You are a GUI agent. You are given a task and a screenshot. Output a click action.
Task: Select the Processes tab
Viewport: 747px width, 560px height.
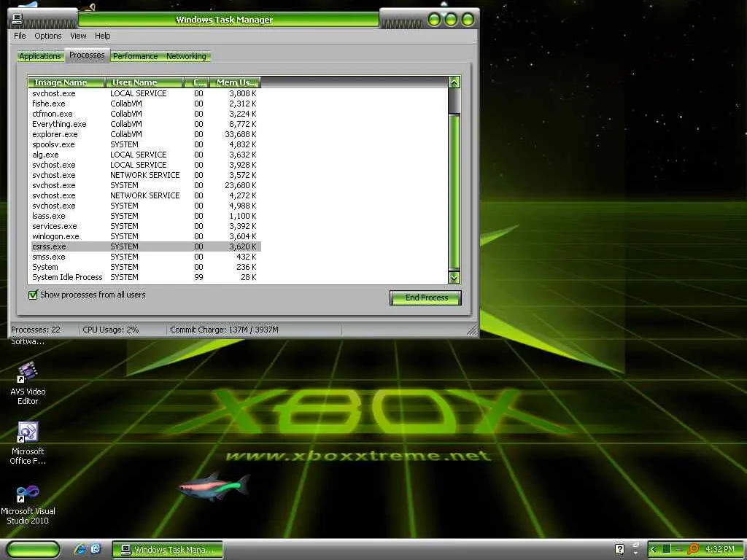(87, 55)
